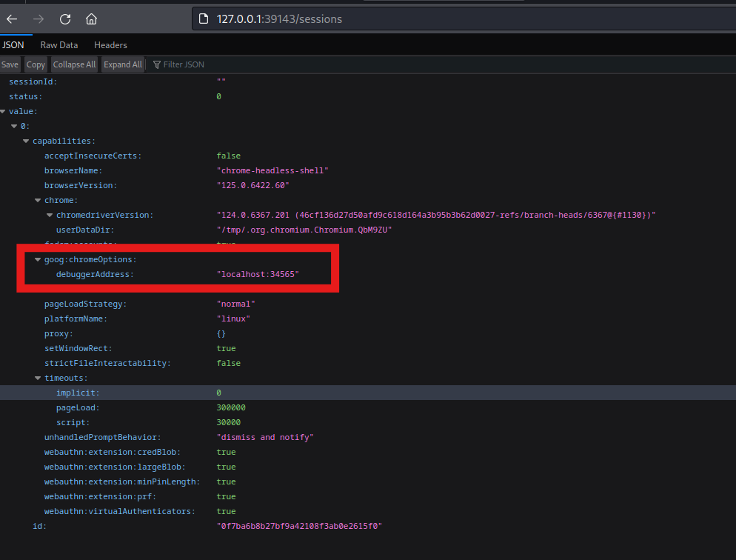The height and width of the screenshot is (560, 736).
Task: Select the sessionId row
Action: 368,81
